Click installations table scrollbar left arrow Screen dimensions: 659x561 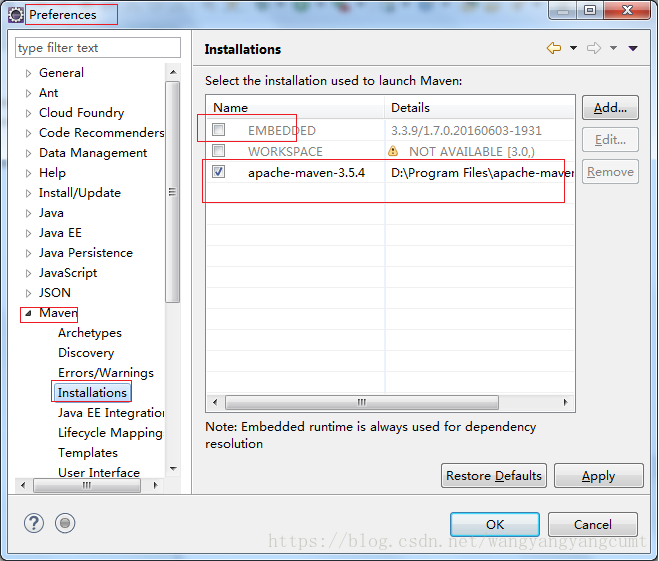click(x=215, y=402)
